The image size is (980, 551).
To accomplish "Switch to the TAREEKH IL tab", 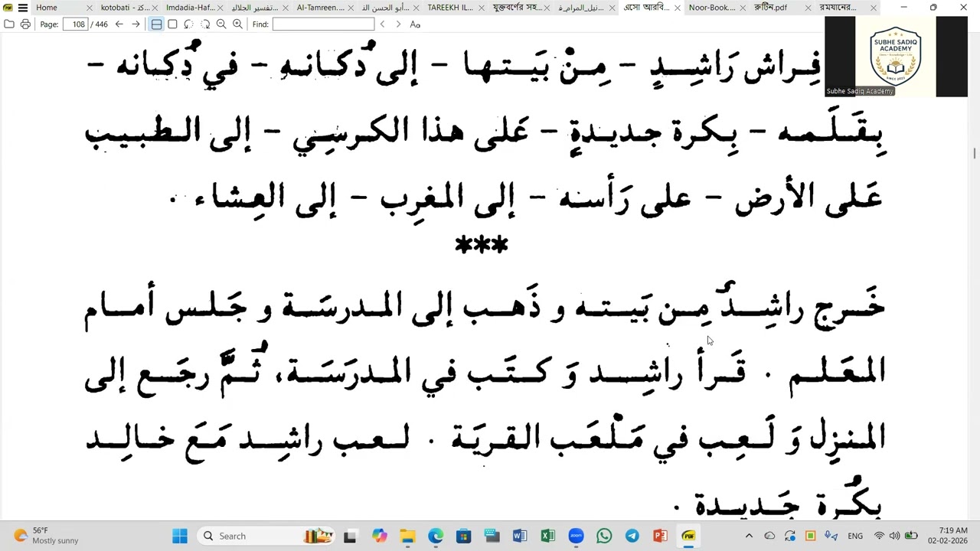I will [x=450, y=8].
